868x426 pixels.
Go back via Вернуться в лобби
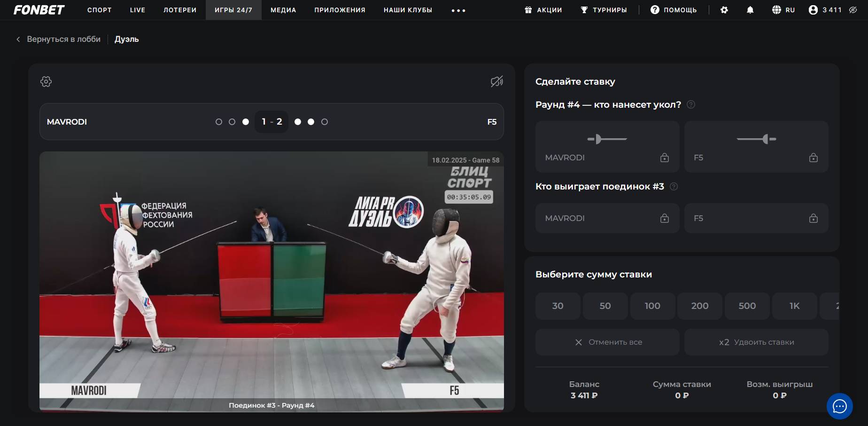pos(58,39)
